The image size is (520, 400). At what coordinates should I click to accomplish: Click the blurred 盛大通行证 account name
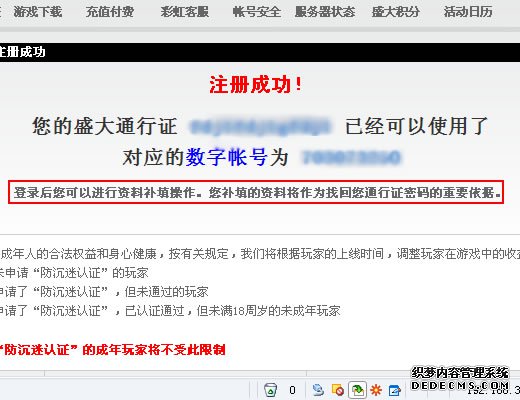tap(261, 127)
